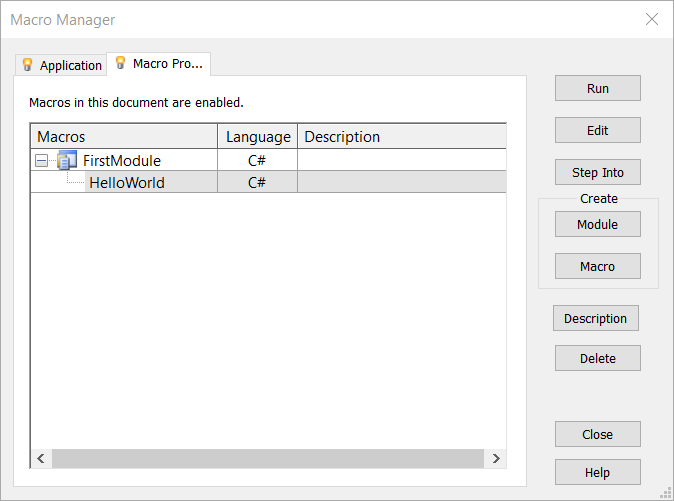Delete the selected macro

[597, 358]
